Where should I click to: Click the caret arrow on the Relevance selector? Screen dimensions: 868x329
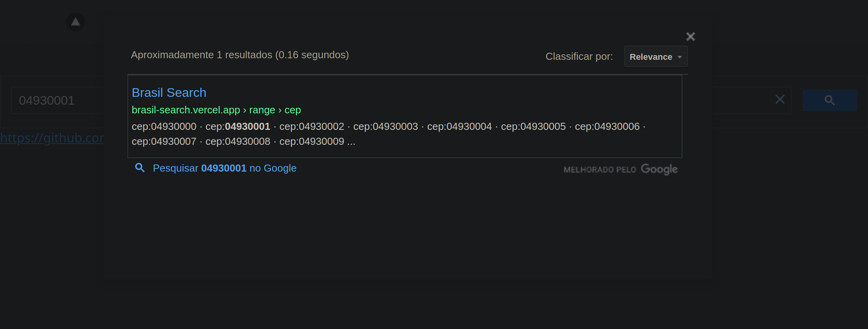pos(680,57)
